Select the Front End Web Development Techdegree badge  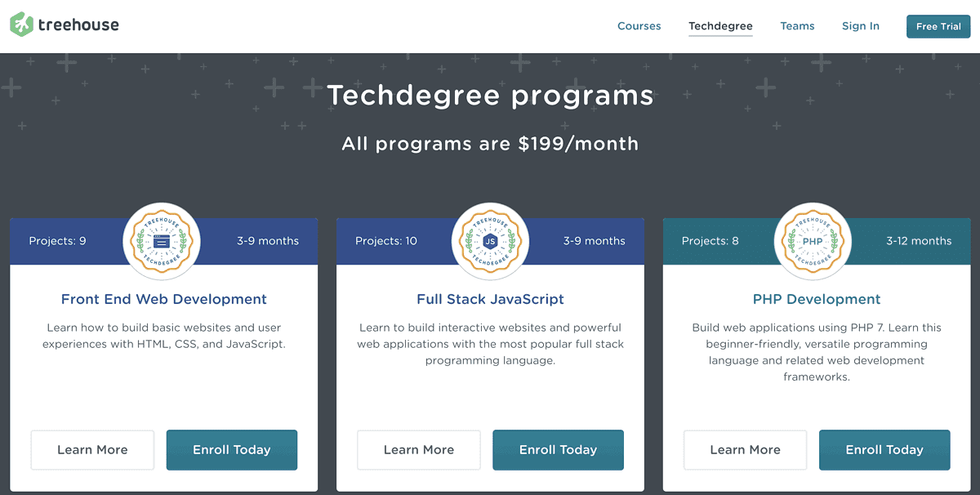[162, 241]
